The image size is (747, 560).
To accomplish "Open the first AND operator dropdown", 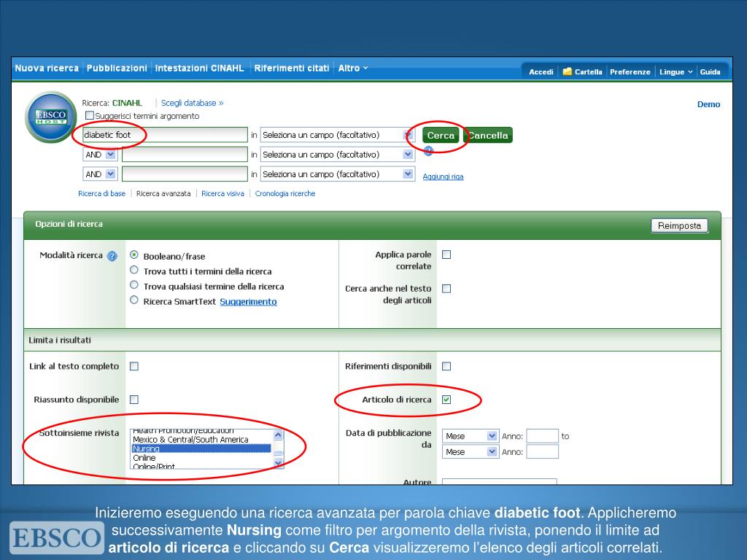I will point(100,155).
